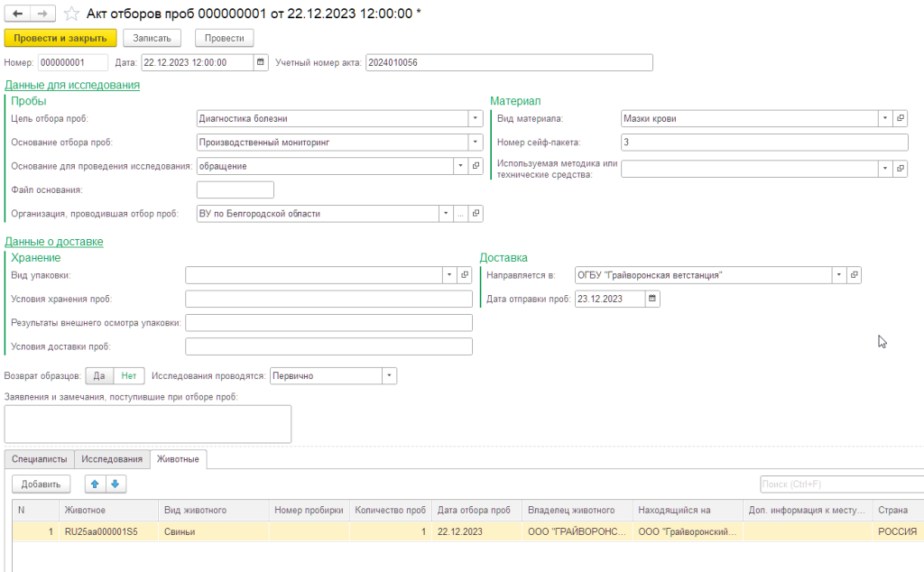Open the packaging type record icon

tap(466, 275)
